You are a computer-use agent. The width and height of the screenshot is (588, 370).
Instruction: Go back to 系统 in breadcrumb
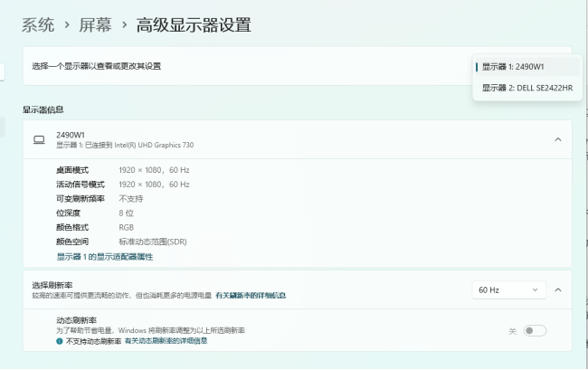[38, 25]
